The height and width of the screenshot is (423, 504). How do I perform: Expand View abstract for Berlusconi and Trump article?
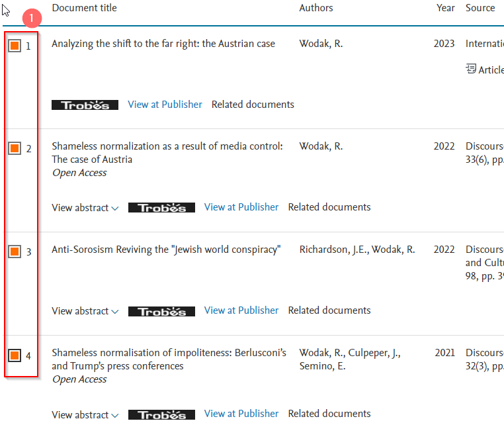85,414
